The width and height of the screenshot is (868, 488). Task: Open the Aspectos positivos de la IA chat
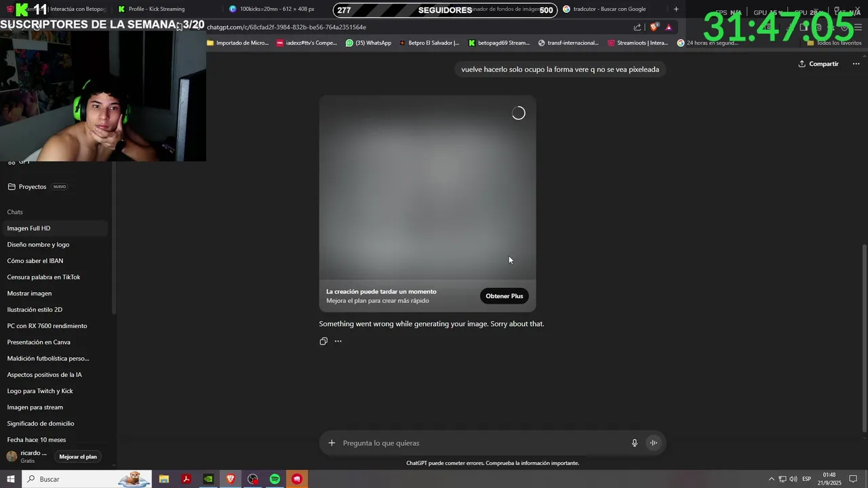point(55,375)
